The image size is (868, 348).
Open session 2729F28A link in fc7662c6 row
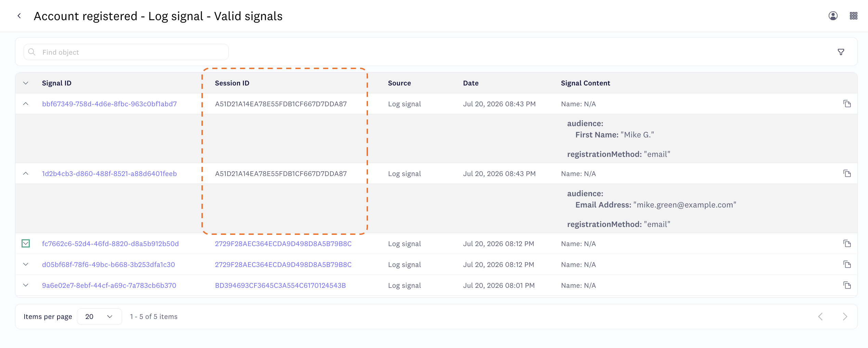[283, 244]
